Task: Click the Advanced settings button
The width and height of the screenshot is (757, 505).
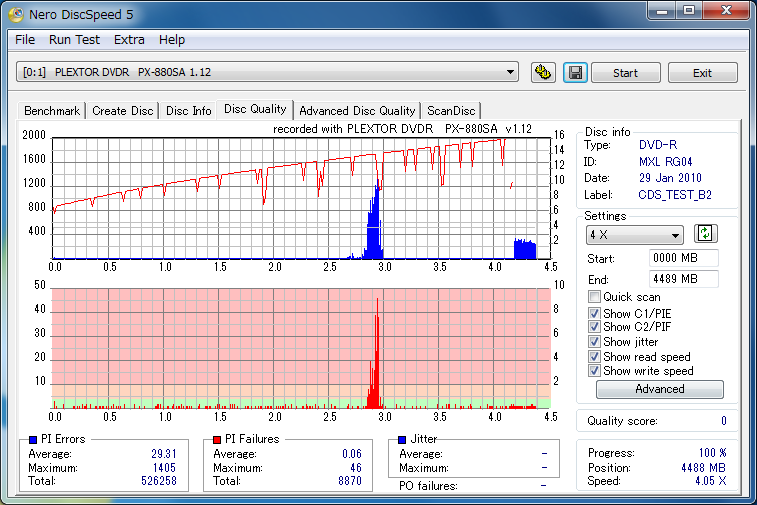Action: pyautogui.click(x=659, y=390)
